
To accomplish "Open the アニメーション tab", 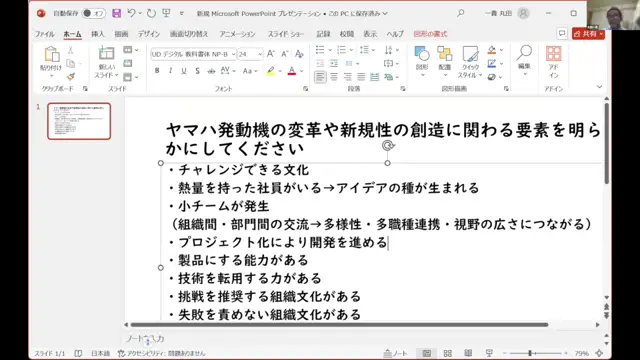I will (238, 34).
